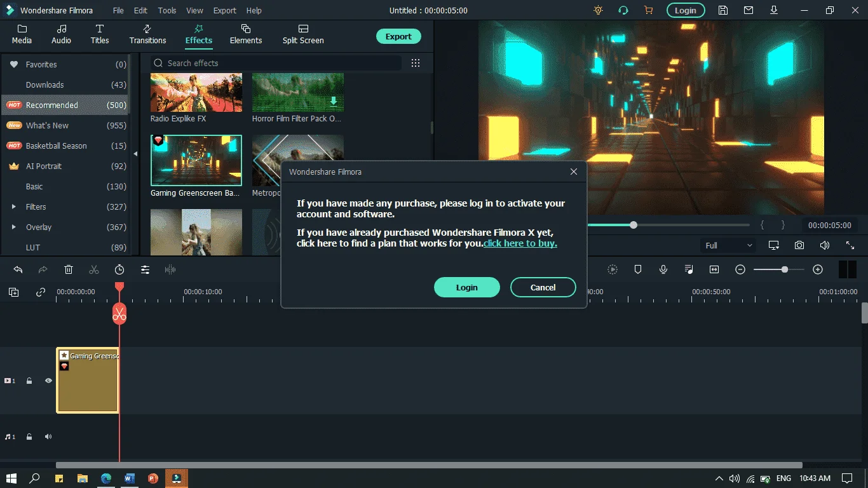This screenshot has height=488, width=868.
Task: Close the Wondershare Filmora dialog
Action: coord(574,172)
